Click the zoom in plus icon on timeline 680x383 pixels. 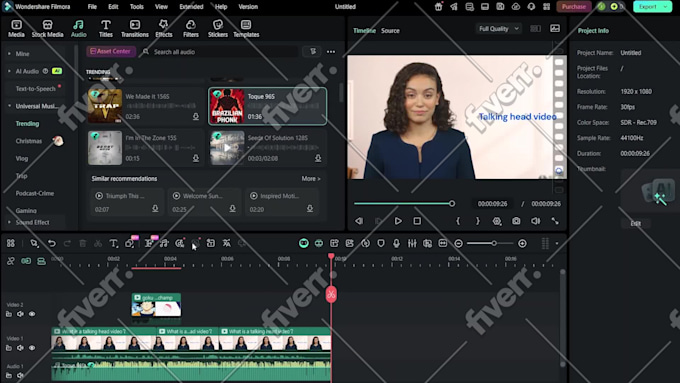coord(522,243)
